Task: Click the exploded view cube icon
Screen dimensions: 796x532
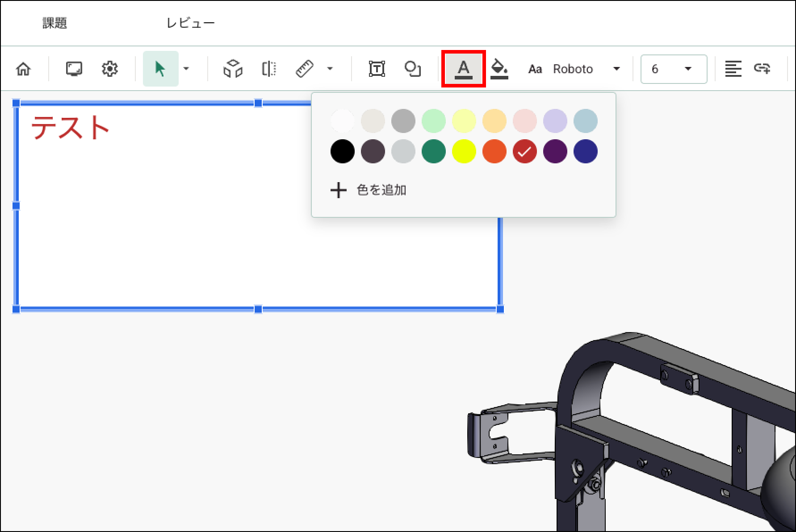Action: [x=233, y=69]
